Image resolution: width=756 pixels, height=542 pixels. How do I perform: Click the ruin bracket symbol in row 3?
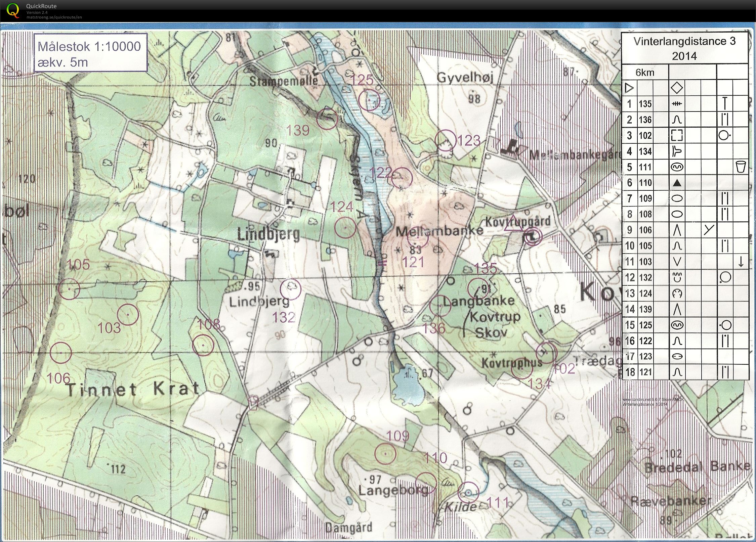click(x=677, y=135)
